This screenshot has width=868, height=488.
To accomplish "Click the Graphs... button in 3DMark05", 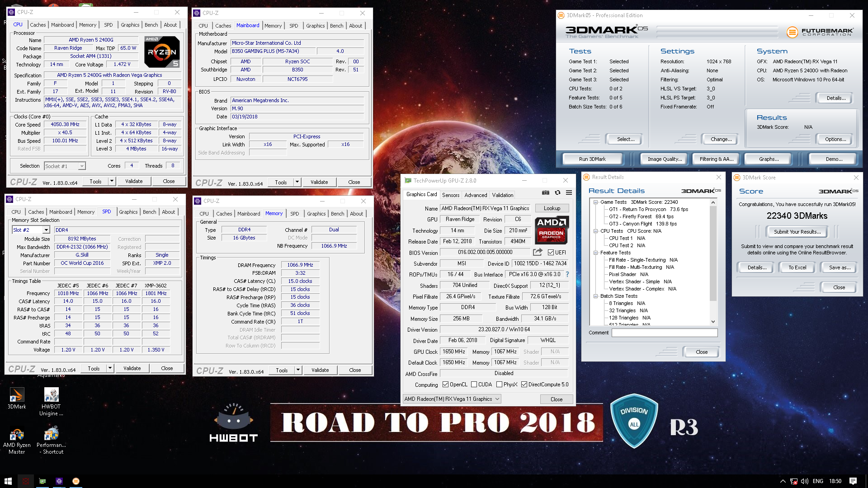I will point(769,159).
